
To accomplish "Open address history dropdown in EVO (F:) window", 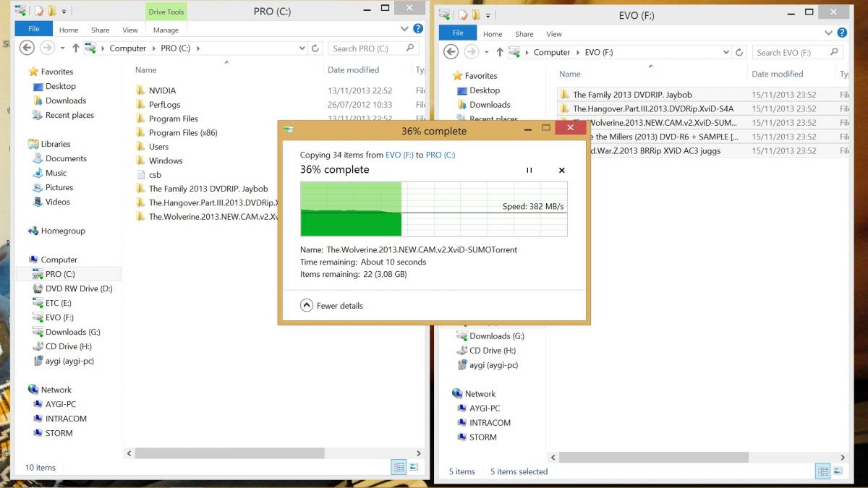I will click(726, 53).
